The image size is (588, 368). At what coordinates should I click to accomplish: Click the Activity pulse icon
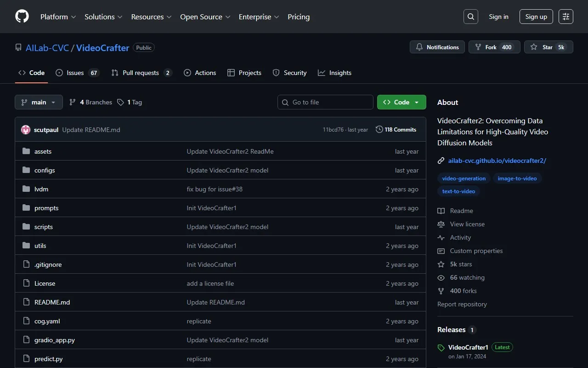tap(441, 237)
